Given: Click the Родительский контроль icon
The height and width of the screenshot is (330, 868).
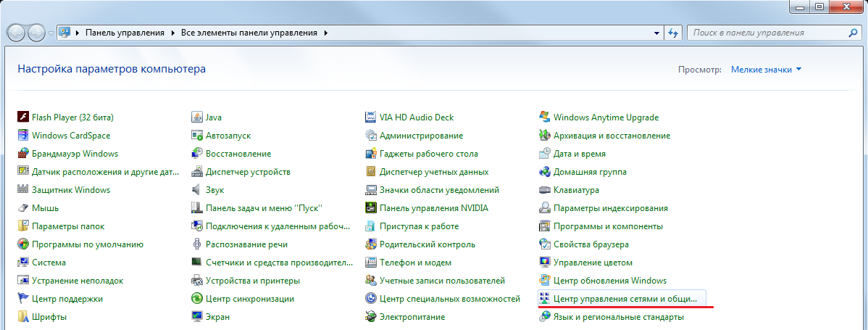Looking at the screenshot, I should pos(371,244).
